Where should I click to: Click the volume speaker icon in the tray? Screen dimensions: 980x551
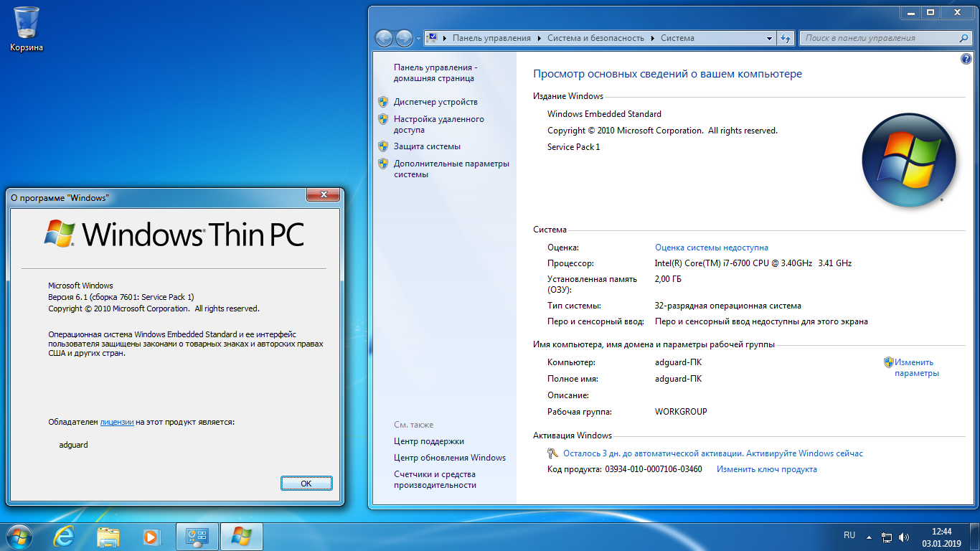pyautogui.click(x=903, y=537)
